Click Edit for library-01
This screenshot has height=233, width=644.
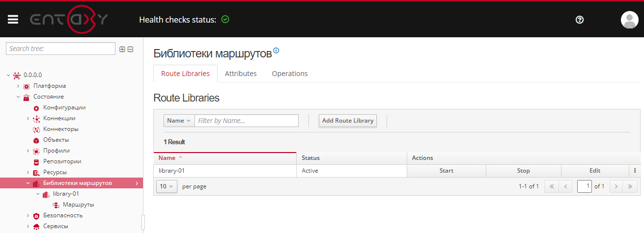coord(595,171)
